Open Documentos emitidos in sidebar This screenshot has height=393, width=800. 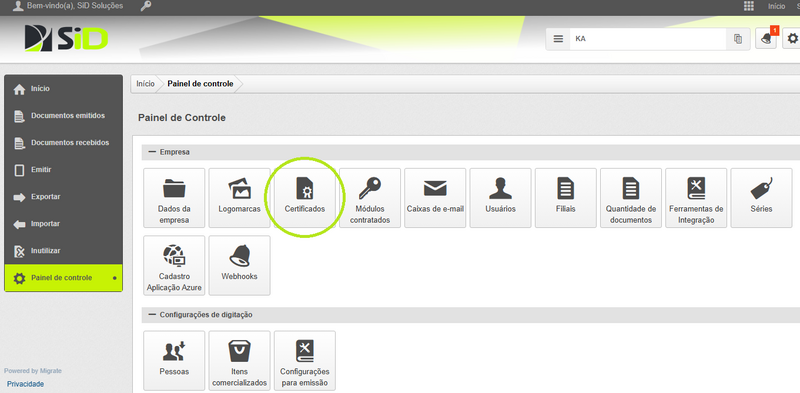tap(63, 116)
